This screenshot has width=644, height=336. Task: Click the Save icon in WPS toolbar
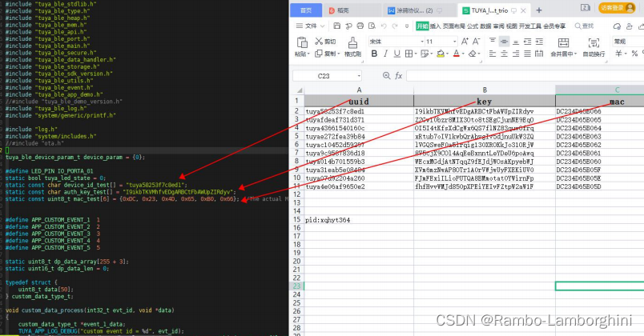[x=336, y=26]
